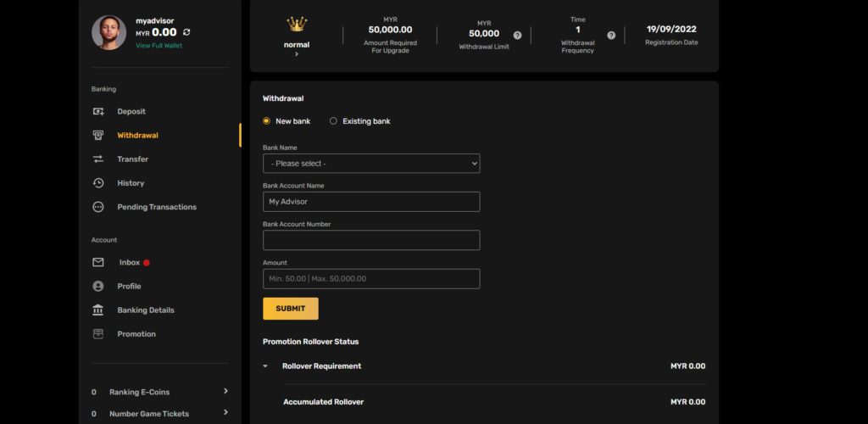
Task: Click the Amount input field
Action: coord(371,278)
